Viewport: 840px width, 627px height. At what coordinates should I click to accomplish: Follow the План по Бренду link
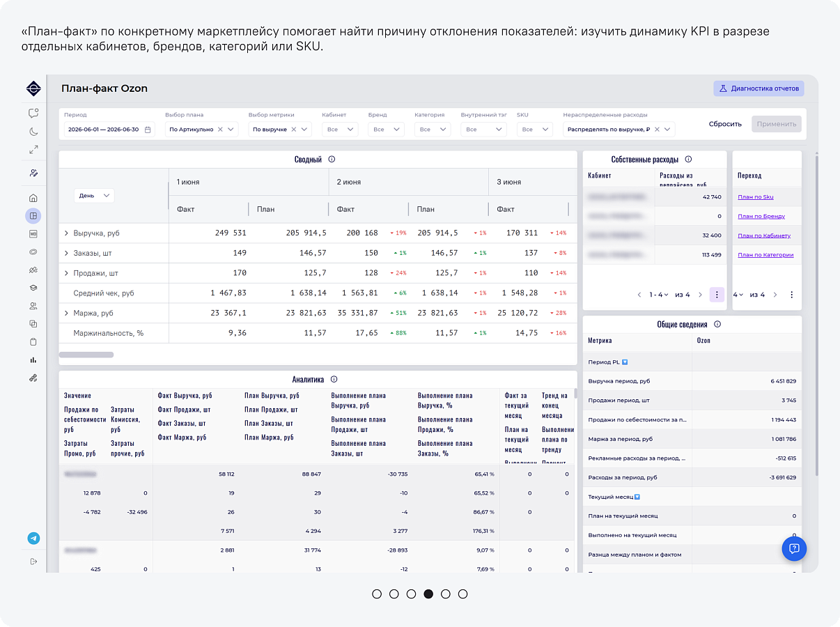[761, 217]
